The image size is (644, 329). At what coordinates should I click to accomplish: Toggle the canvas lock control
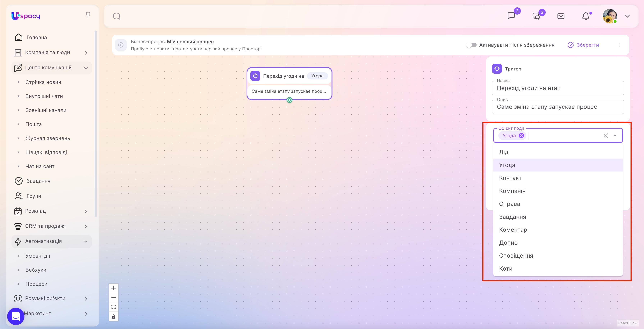pyautogui.click(x=113, y=316)
